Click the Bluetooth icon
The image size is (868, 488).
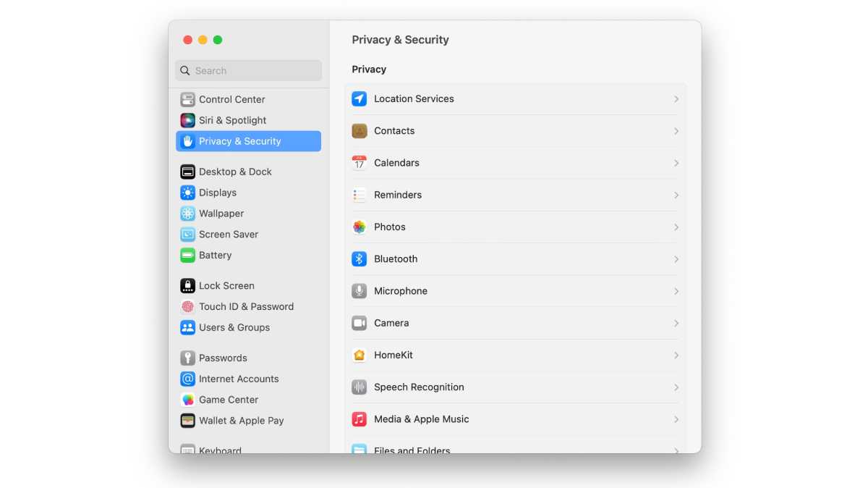[359, 259]
